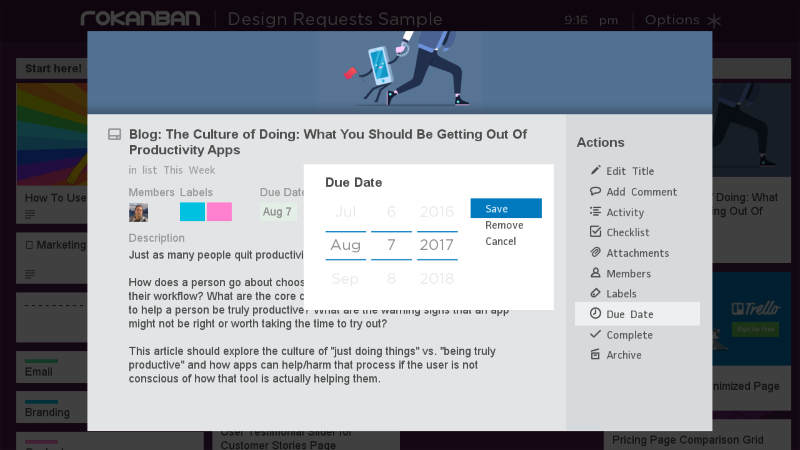Click the pink label swatch
Screen dimensions: 800x450
[x=219, y=212]
